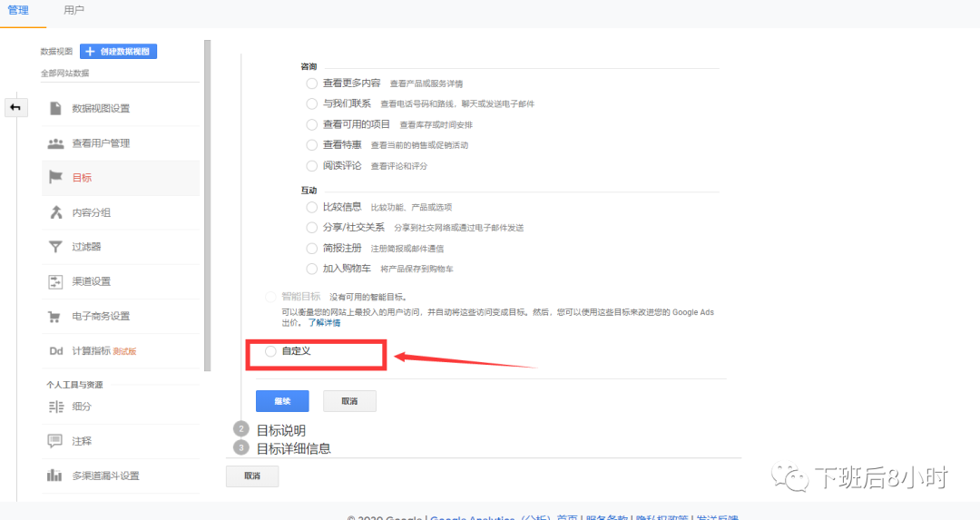Switch to the 用户 tab
Screen dimensions: 980x520
coord(73,11)
